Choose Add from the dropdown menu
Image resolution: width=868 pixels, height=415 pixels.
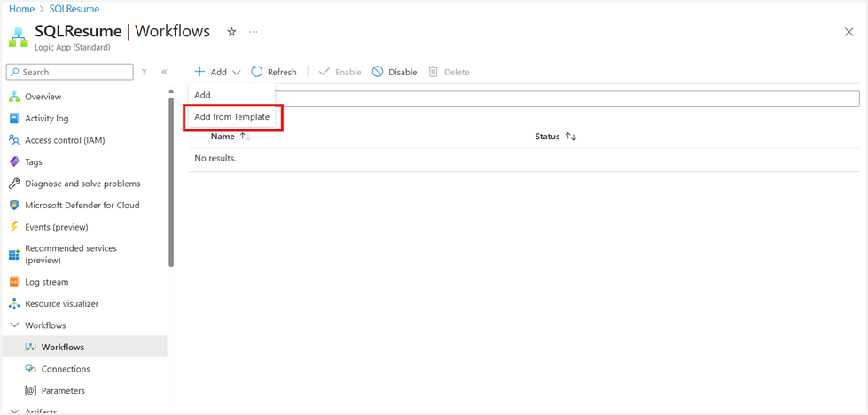coord(231,95)
